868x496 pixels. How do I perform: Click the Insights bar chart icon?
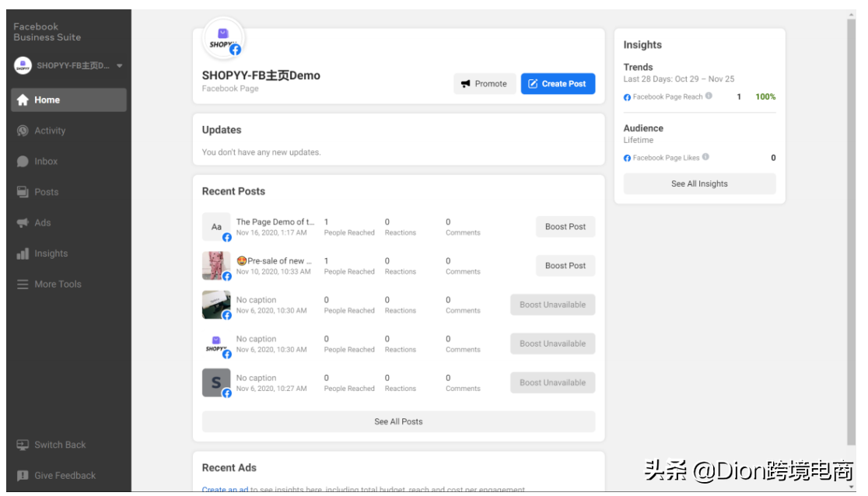(23, 253)
